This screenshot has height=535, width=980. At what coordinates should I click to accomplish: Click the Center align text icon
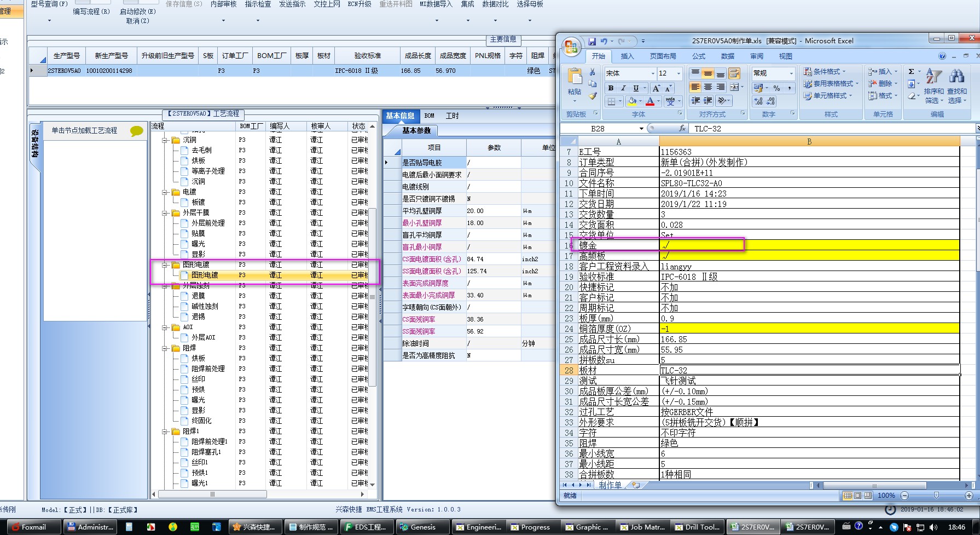coord(708,87)
